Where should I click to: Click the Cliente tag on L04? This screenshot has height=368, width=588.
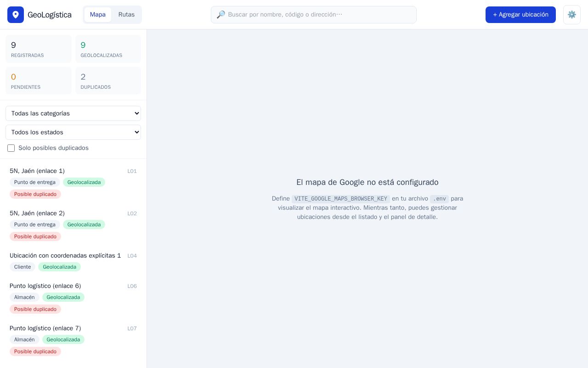(x=23, y=267)
